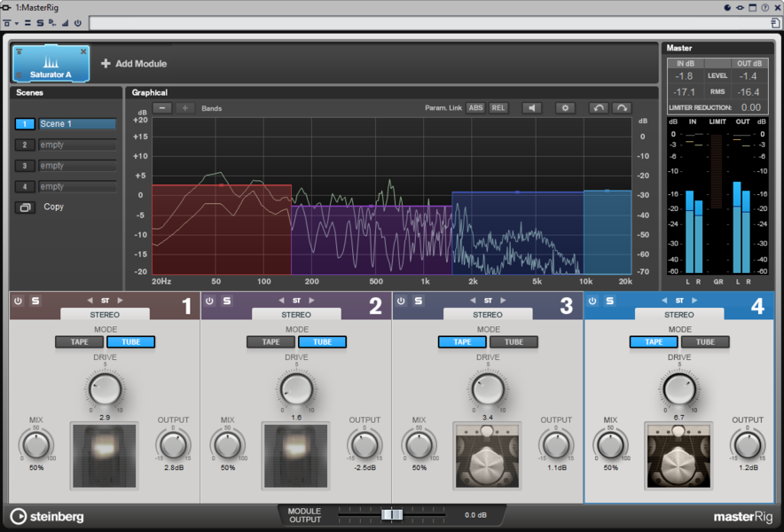The width and height of the screenshot is (784, 532).
Task: Click band 3 OUTPUT knob
Action: [x=556, y=445]
